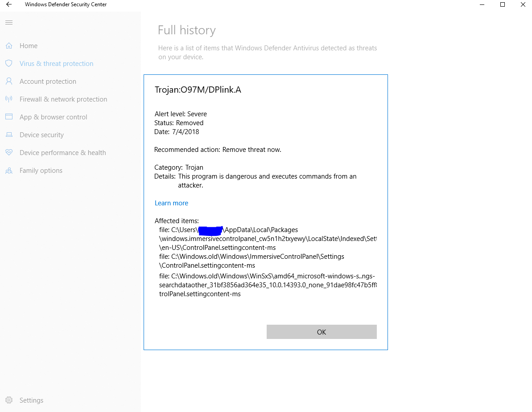The height and width of the screenshot is (412, 532).
Task: Click the AppData\Local\Packages file path
Action: tap(268, 239)
